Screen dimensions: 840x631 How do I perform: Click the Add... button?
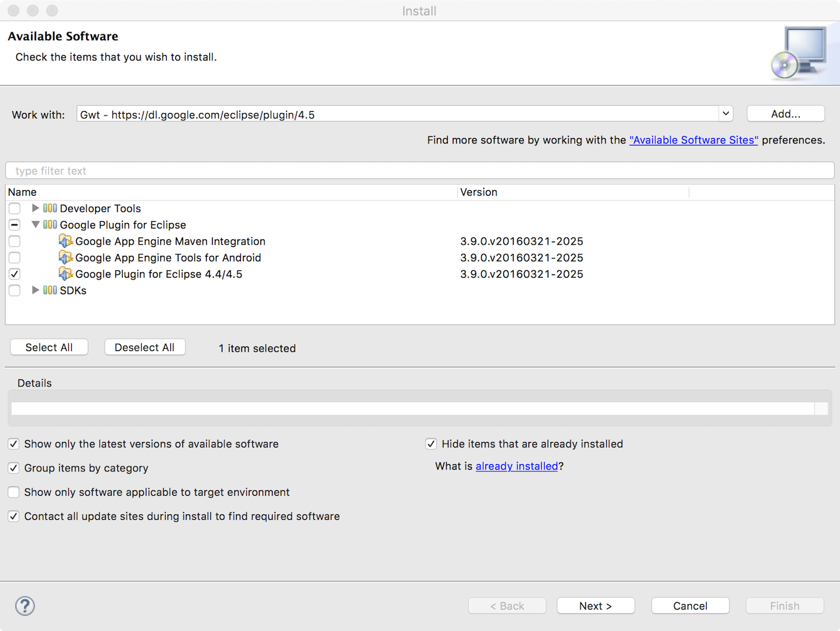[x=786, y=114]
